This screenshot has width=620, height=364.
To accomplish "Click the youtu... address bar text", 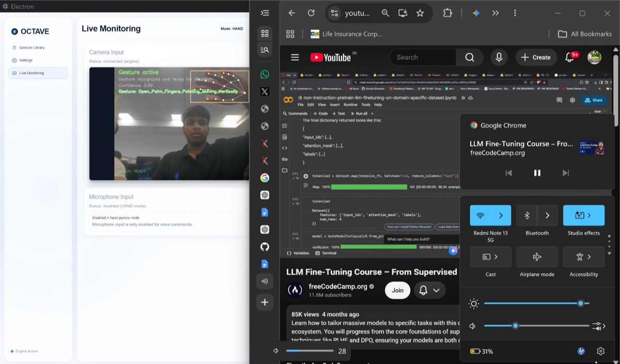I will 358,13.
